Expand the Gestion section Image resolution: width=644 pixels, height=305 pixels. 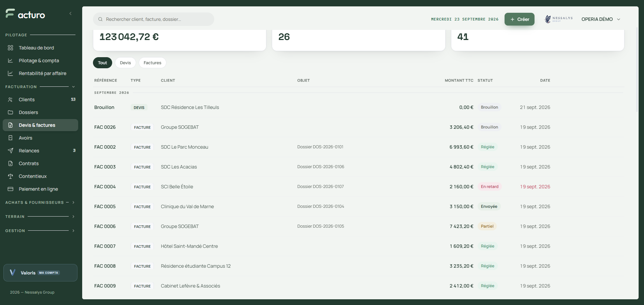[73, 231]
